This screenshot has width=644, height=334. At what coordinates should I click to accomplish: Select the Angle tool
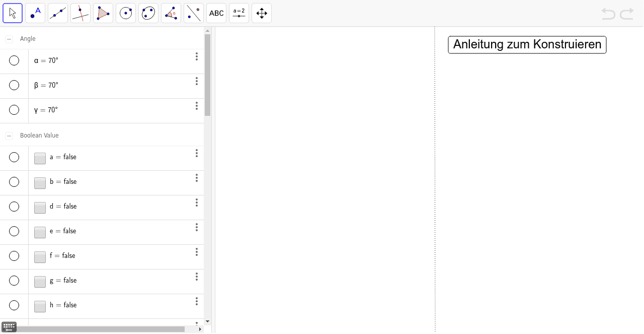(x=171, y=13)
